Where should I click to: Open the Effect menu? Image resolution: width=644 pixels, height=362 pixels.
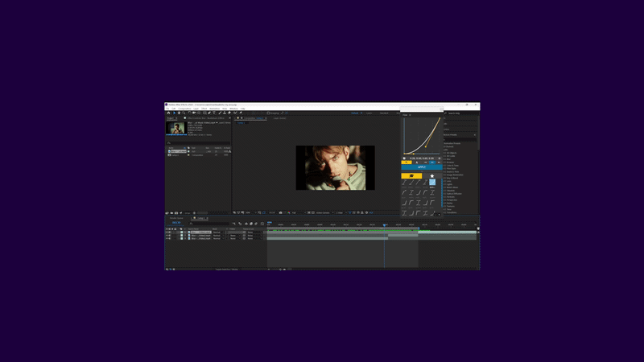204,109
